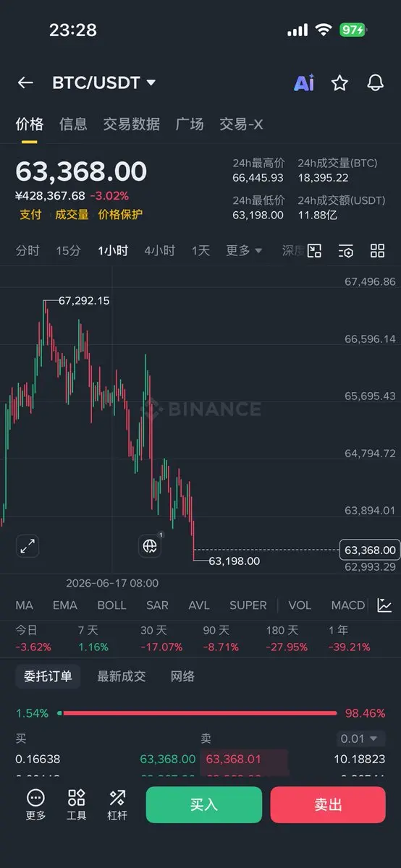This screenshot has width=401, height=868.
Task: Select the 1天 chart interval
Action: pyautogui.click(x=200, y=251)
